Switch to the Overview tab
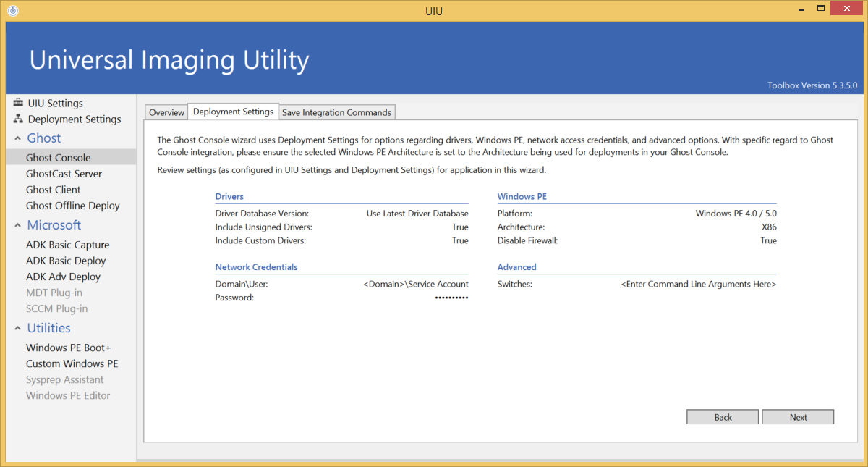This screenshot has width=868, height=467. 166,112
